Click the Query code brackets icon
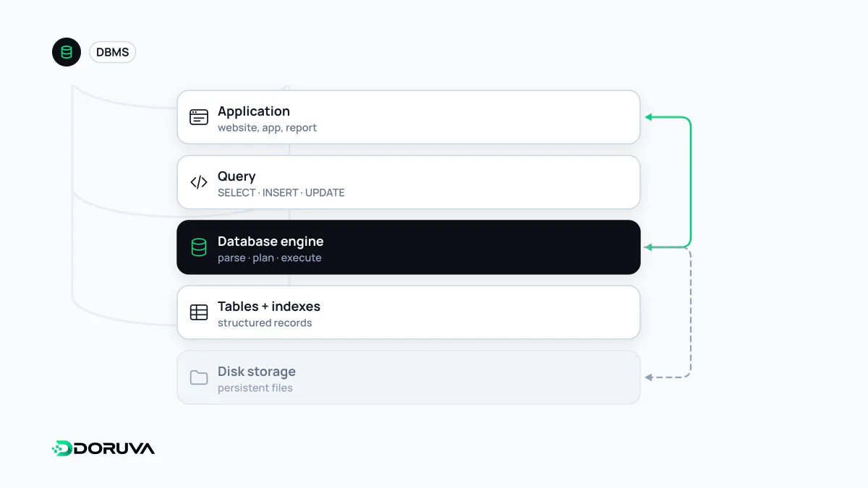This screenshot has height=488, width=868. 199,182
